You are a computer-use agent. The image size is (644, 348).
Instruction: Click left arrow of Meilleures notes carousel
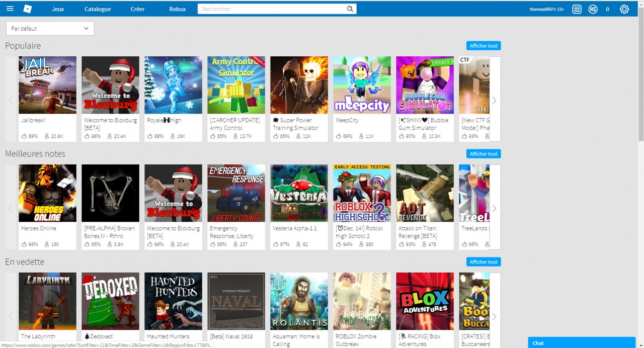pyautogui.click(x=11, y=207)
